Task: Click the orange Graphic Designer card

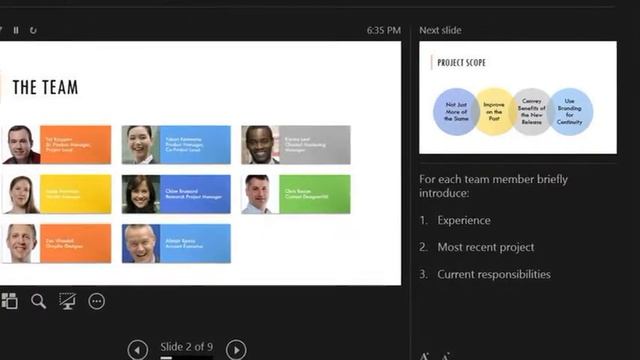Action: pos(76,244)
